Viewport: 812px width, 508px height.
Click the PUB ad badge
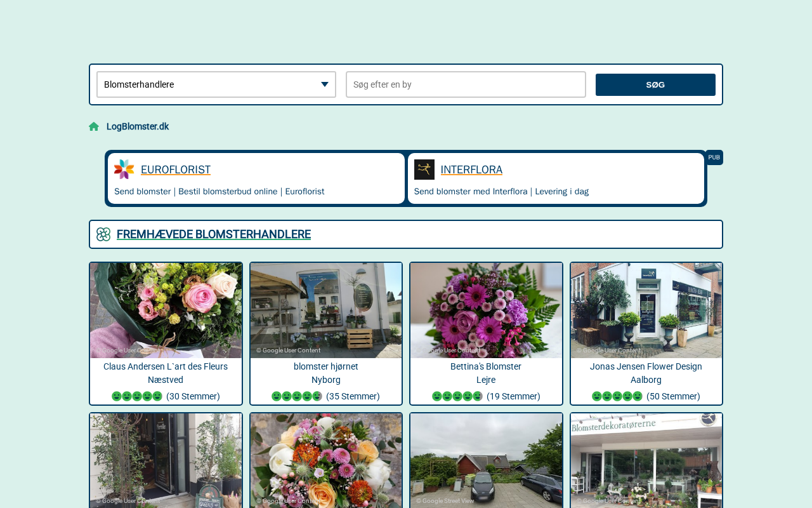tap(714, 157)
